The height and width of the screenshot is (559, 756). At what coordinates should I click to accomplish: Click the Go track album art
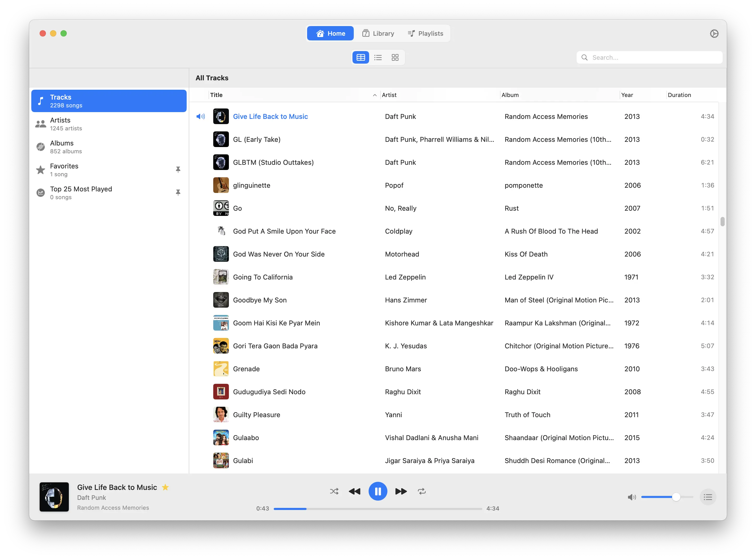(x=221, y=208)
